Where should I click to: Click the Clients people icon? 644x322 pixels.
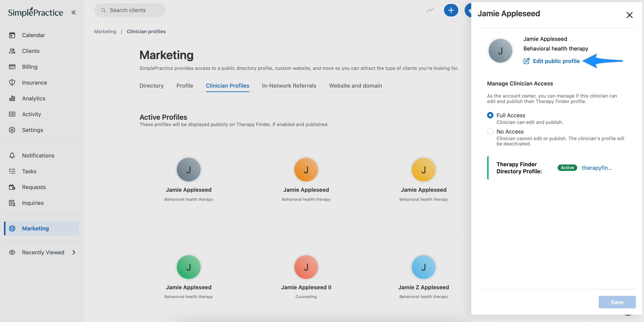coord(12,51)
